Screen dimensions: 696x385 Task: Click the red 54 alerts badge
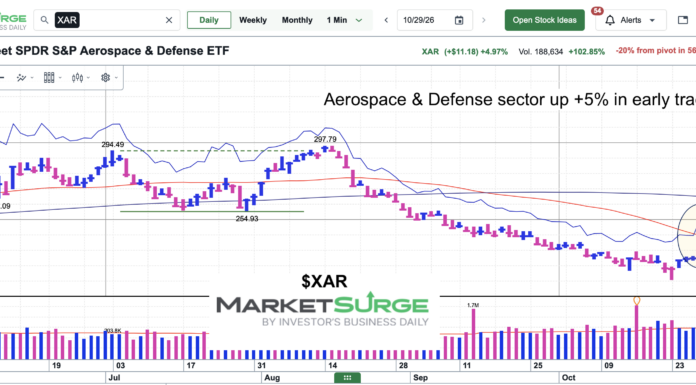(x=597, y=10)
